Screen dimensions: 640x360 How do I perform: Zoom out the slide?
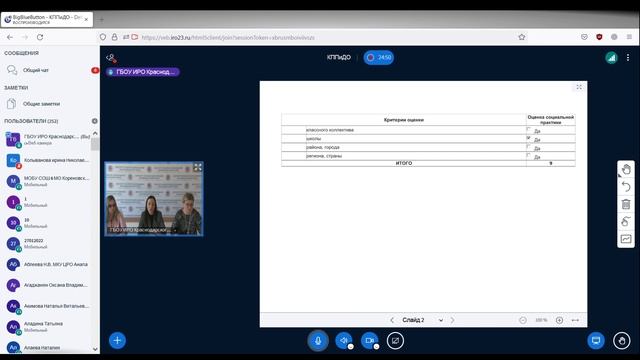click(x=522, y=320)
